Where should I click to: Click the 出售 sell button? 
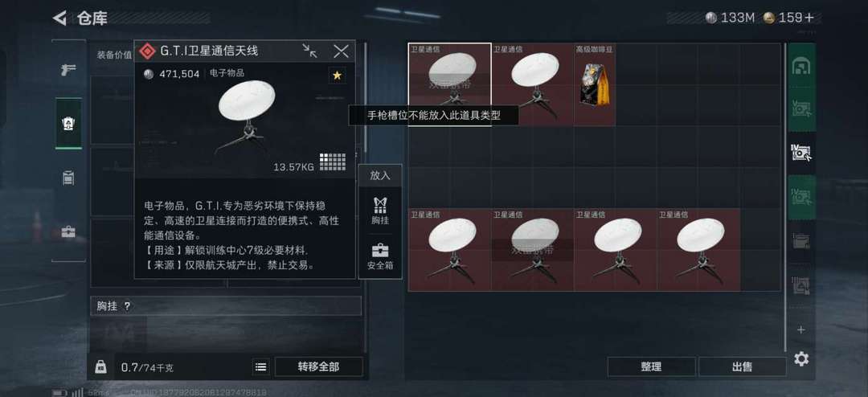click(742, 366)
